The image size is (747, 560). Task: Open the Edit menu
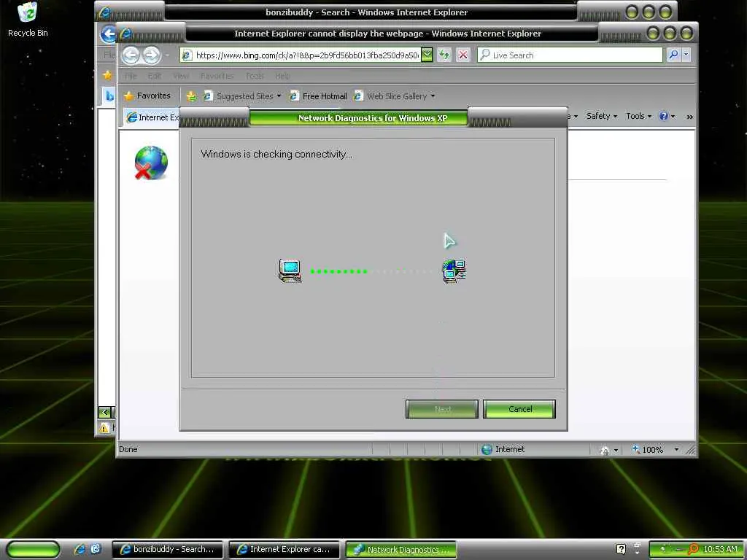coord(155,76)
